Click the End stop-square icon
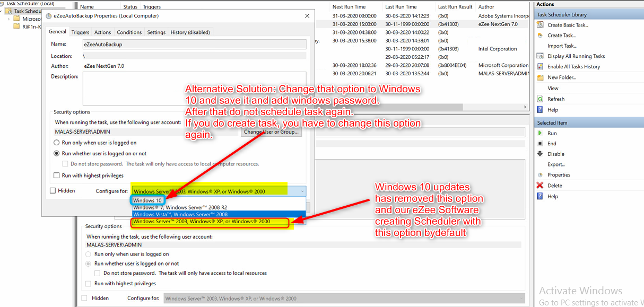Image resolution: width=644 pixels, height=307 pixels. [540, 144]
